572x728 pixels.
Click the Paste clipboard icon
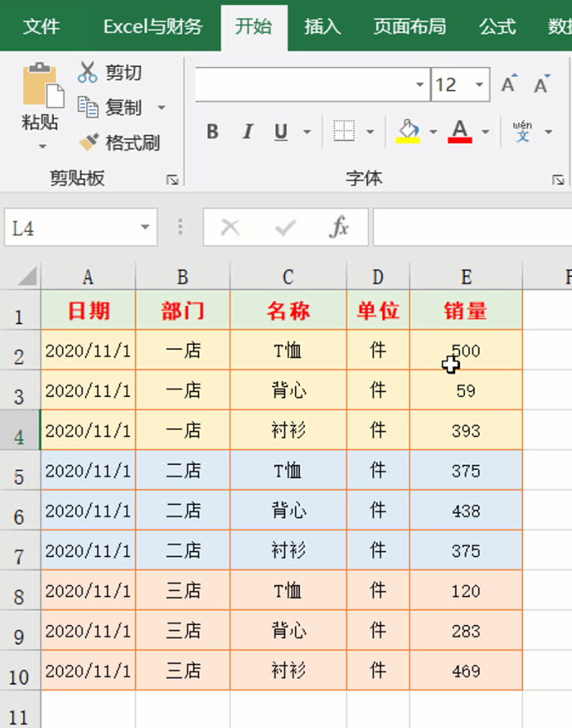pyautogui.click(x=42, y=86)
